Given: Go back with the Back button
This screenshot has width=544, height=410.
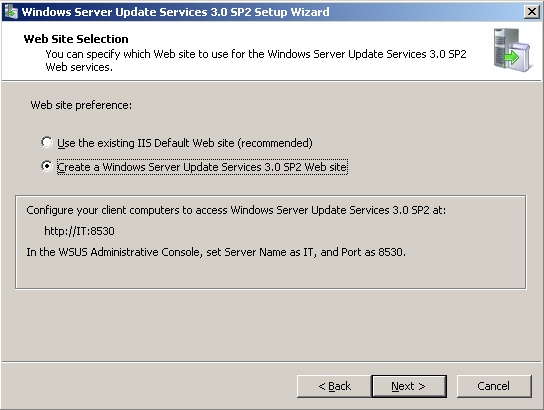Looking at the screenshot, I should [x=334, y=386].
